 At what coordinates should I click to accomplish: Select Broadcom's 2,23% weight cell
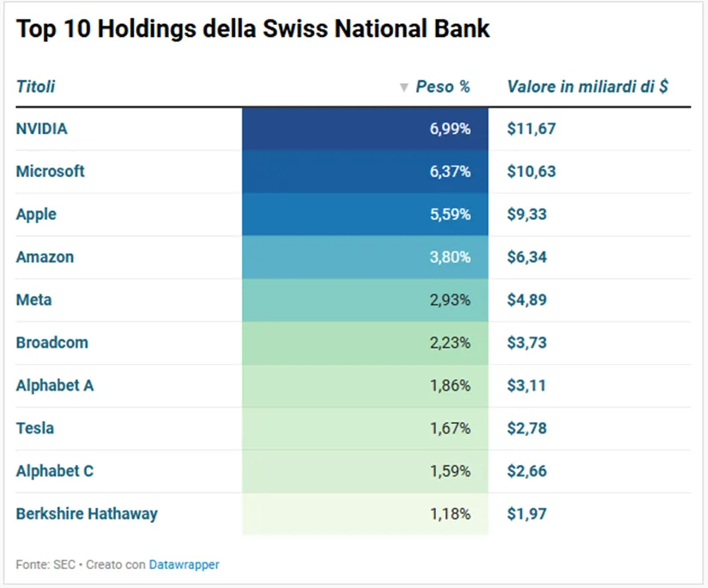pyautogui.click(x=365, y=342)
